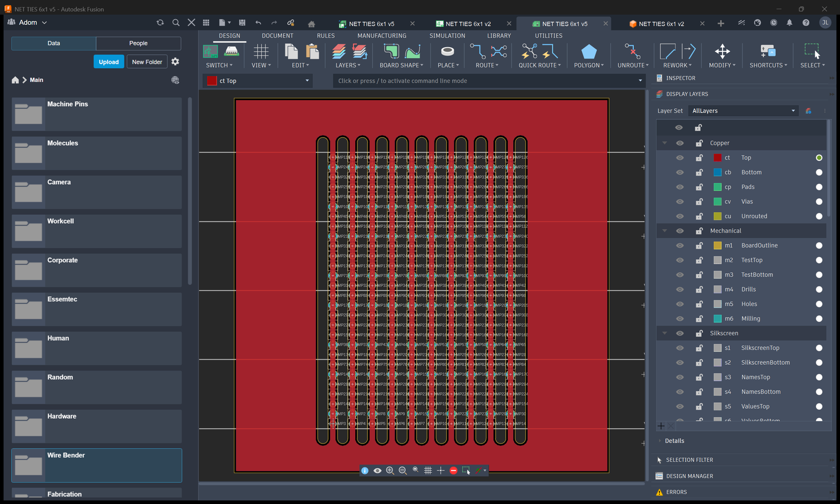
Task: Collapse the Copper layer group
Action: pos(664,143)
